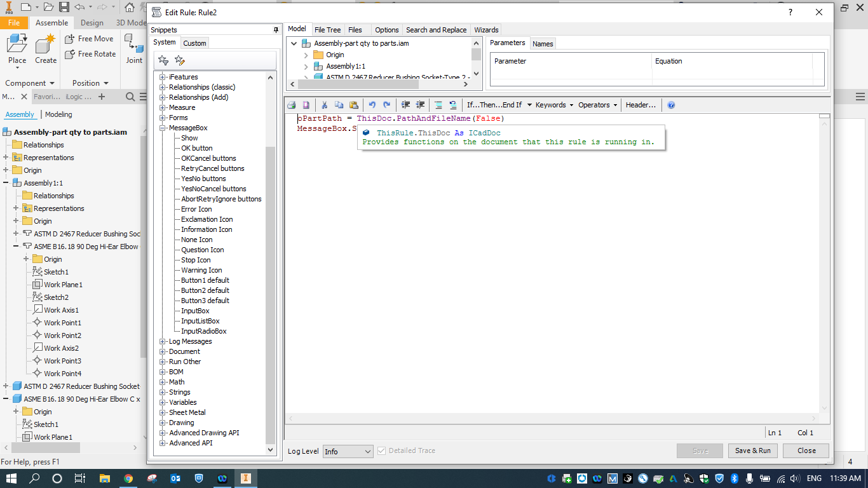Select the Design ribbon tab

pos(92,23)
